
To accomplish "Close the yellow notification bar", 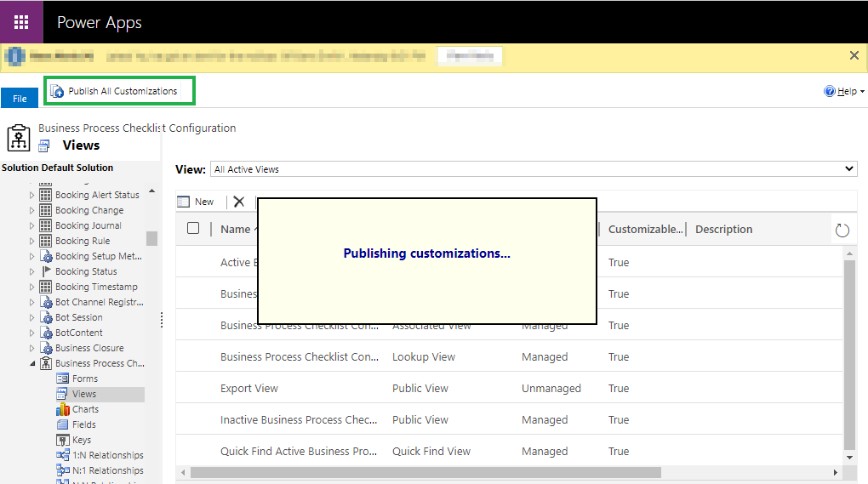I will [854, 55].
